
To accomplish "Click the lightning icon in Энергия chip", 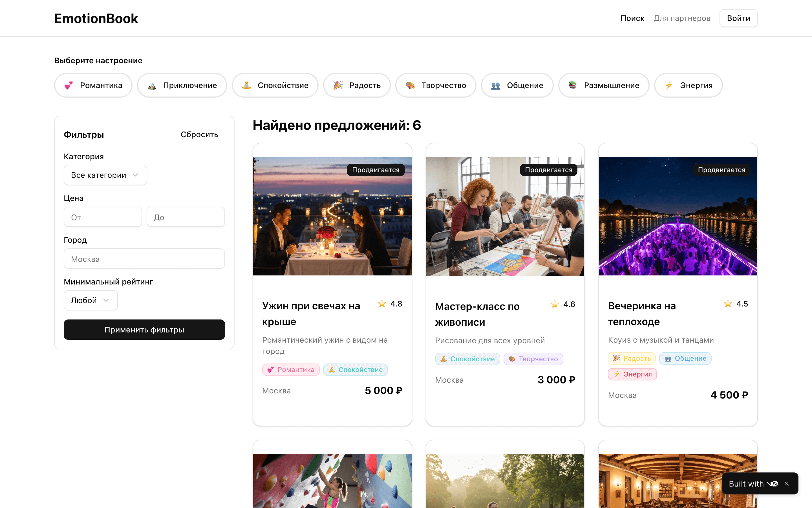I will tap(668, 85).
